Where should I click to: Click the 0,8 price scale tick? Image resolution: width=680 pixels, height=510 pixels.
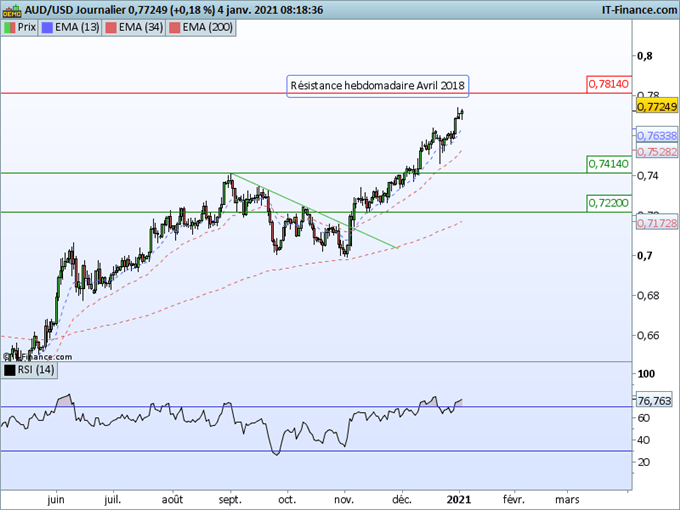click(x=645, y=56)
